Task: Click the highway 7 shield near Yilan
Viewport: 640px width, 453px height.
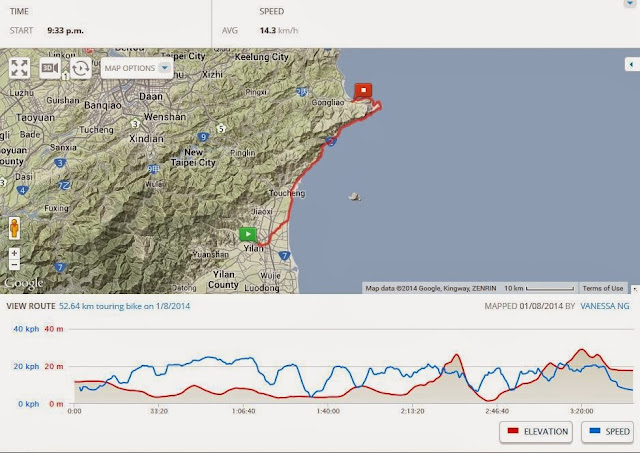Action: [284, 256]
